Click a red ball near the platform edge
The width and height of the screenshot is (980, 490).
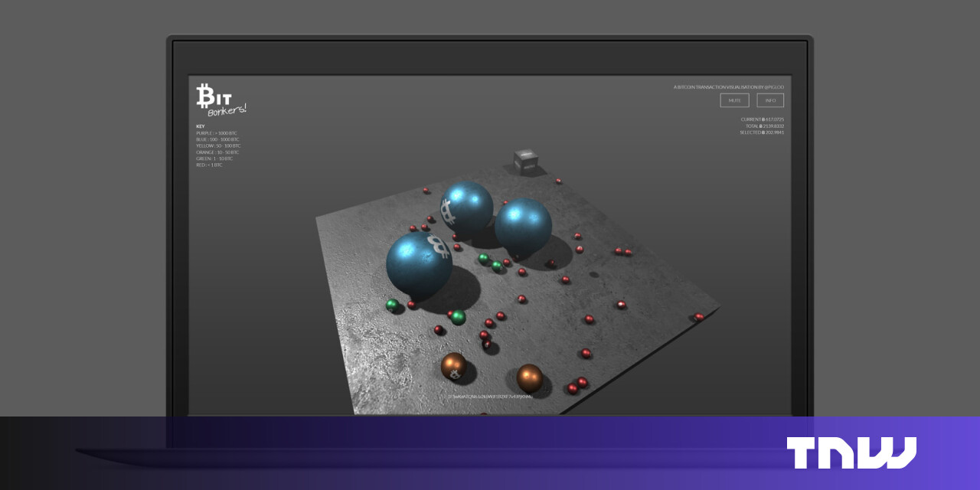click(x=697, y=315)
